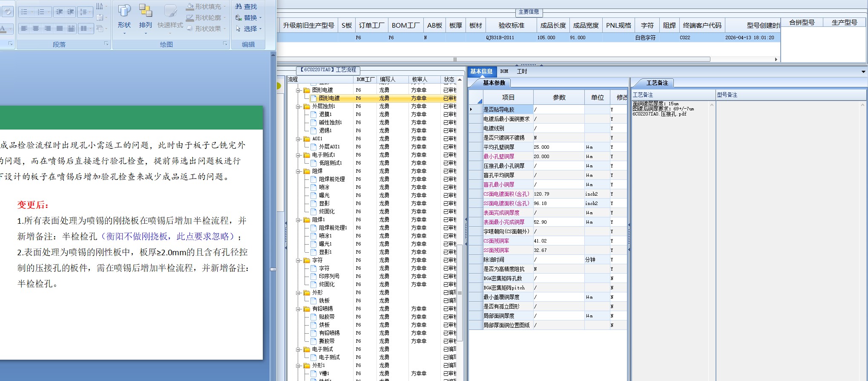Click the text direction icon

tap(100, 6)
